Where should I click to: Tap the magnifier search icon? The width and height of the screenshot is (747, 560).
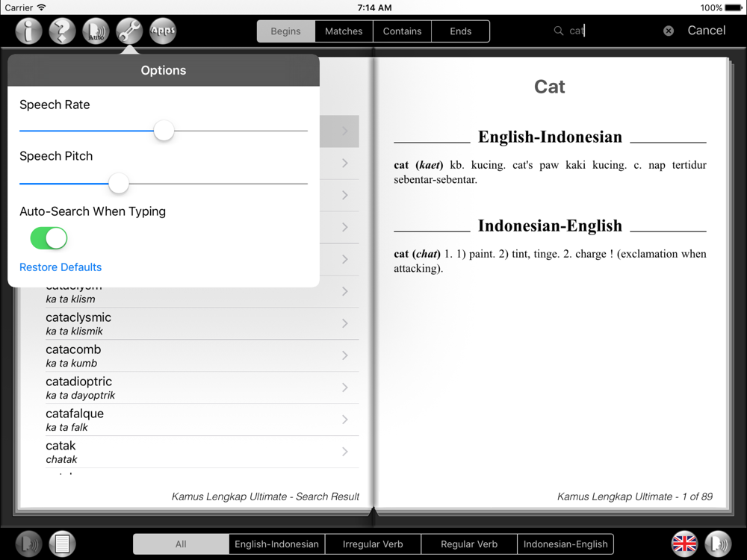tap(558, 31)
